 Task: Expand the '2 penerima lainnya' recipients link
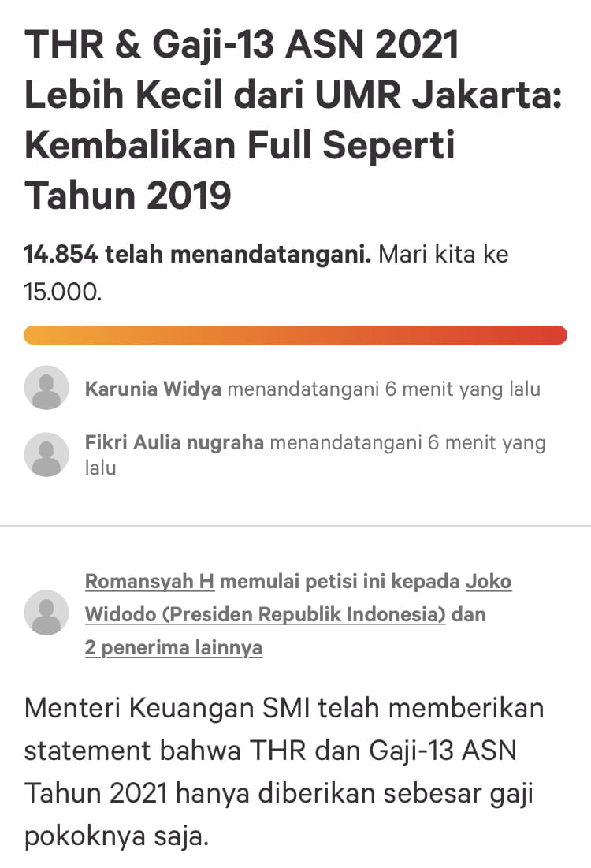(173, 647)
